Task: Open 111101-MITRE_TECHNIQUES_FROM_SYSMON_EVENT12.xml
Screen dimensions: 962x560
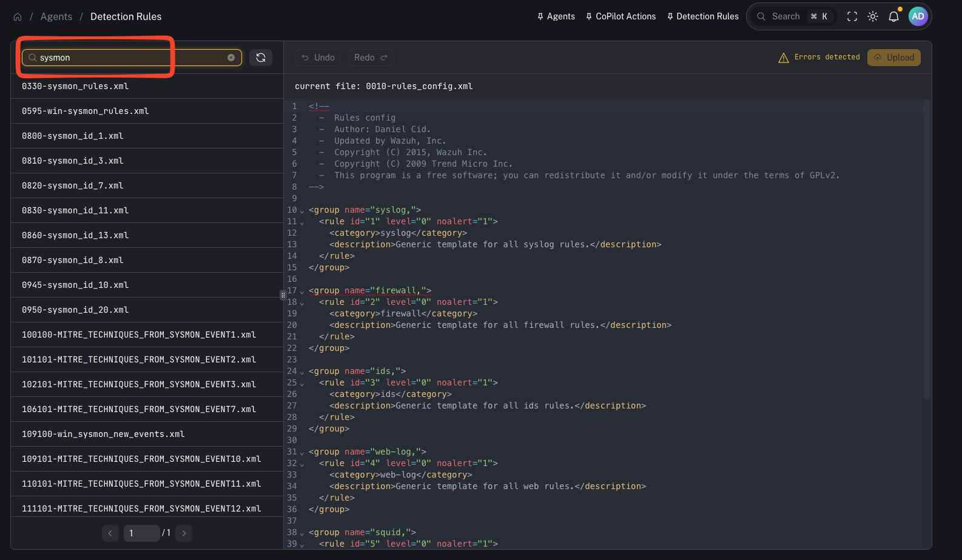Action: coord(147,507)
